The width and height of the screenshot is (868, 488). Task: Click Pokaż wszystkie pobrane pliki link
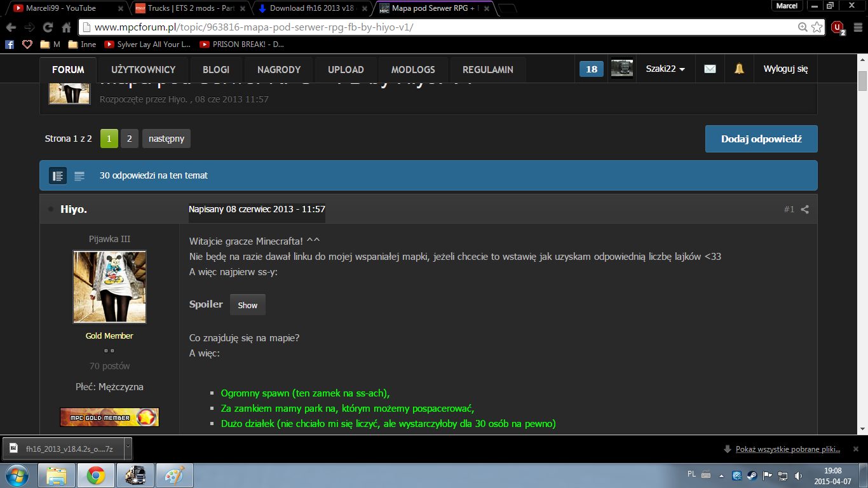point(788,449)
